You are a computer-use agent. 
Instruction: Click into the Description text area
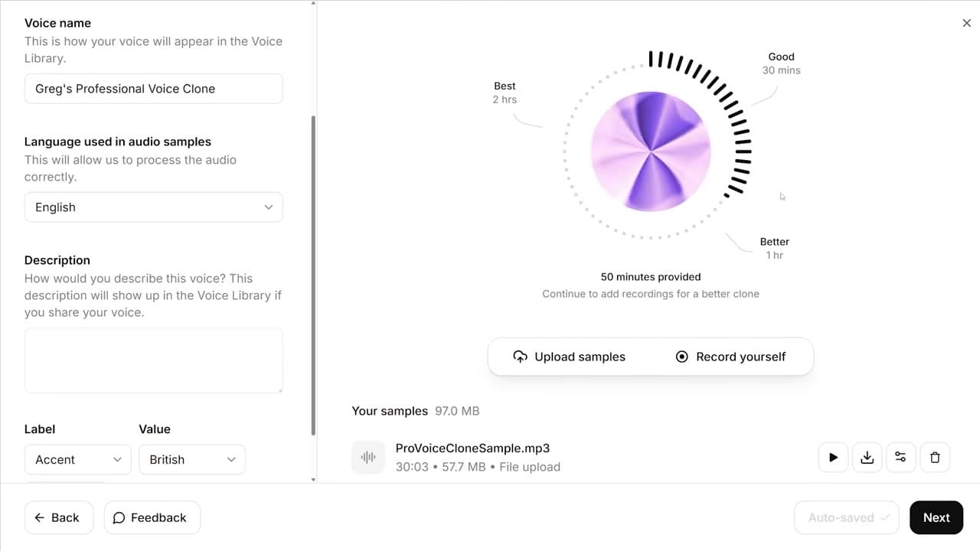pos(153,360)
